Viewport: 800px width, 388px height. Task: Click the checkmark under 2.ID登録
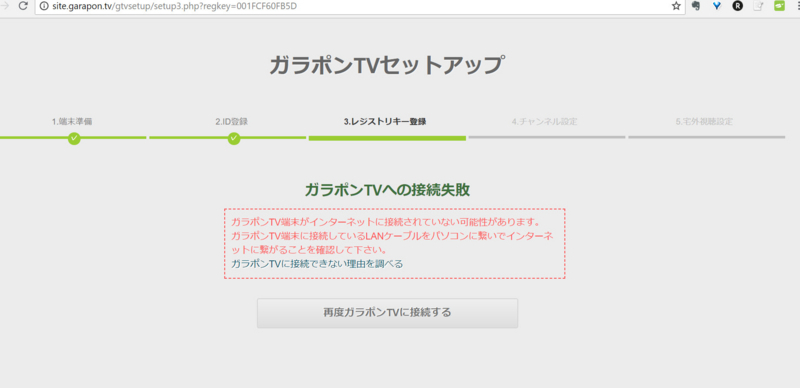tap(234, 138)
